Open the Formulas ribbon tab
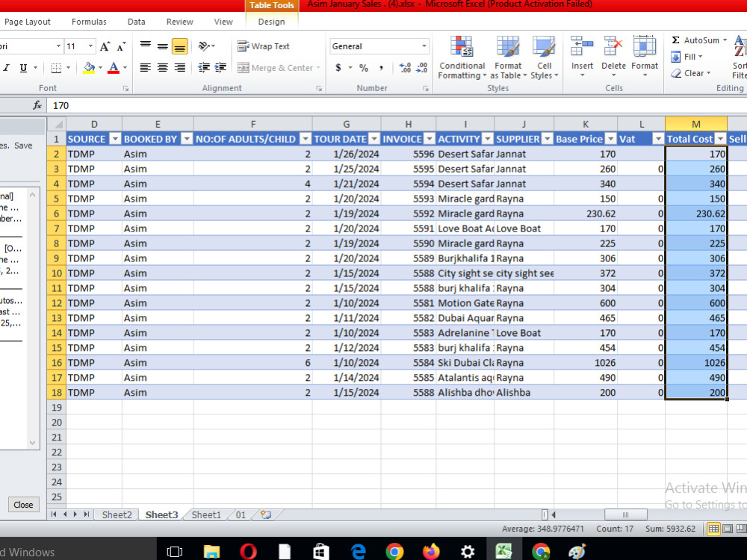 point(89,22)
